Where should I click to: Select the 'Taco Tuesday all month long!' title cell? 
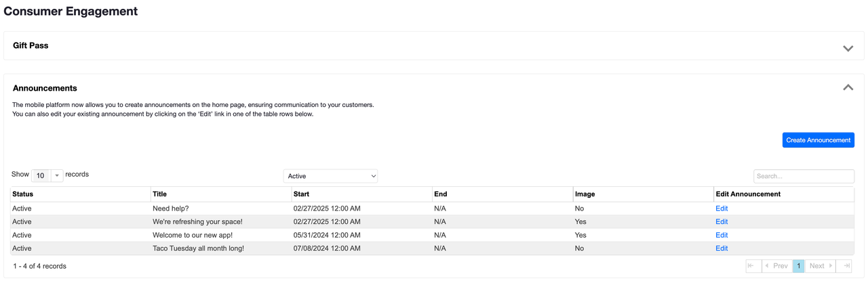pyautogui.click(x=221, y=248)
